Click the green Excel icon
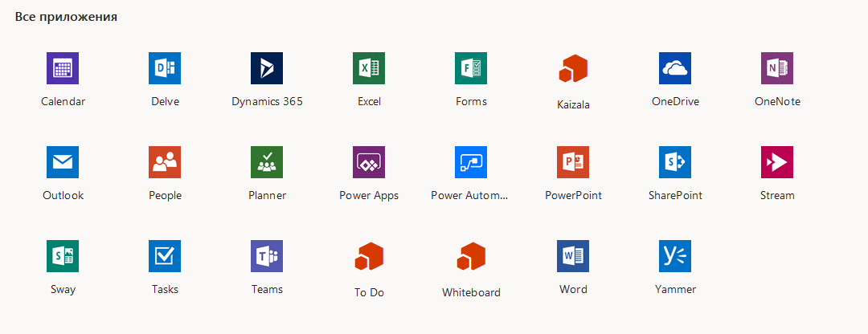The image size is (868, 334). [x=369, y=68]
